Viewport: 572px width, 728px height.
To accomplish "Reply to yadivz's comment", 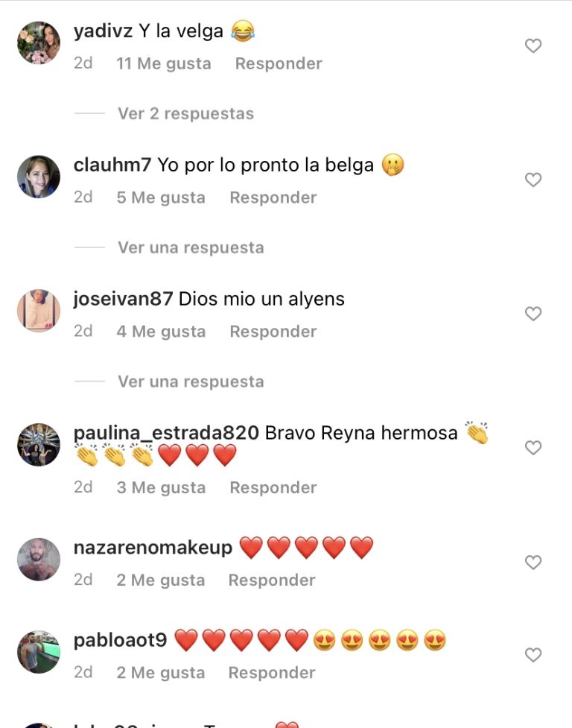I will click(279, 63).
